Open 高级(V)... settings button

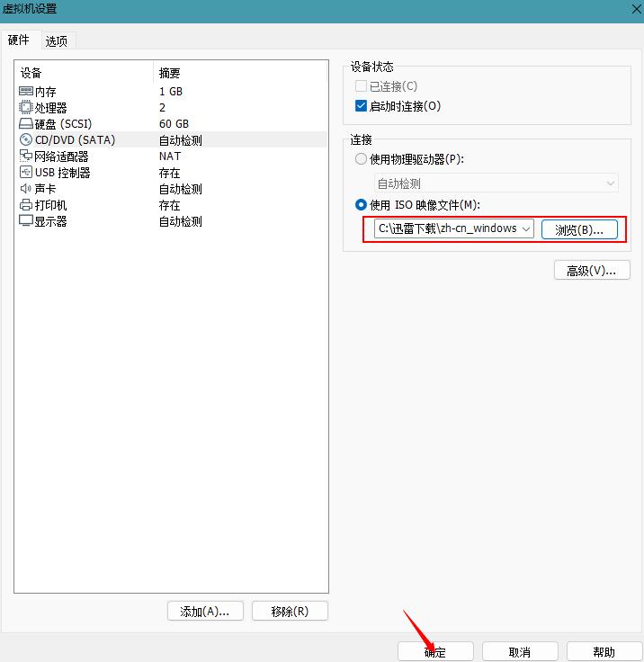(x=592, y=270)
